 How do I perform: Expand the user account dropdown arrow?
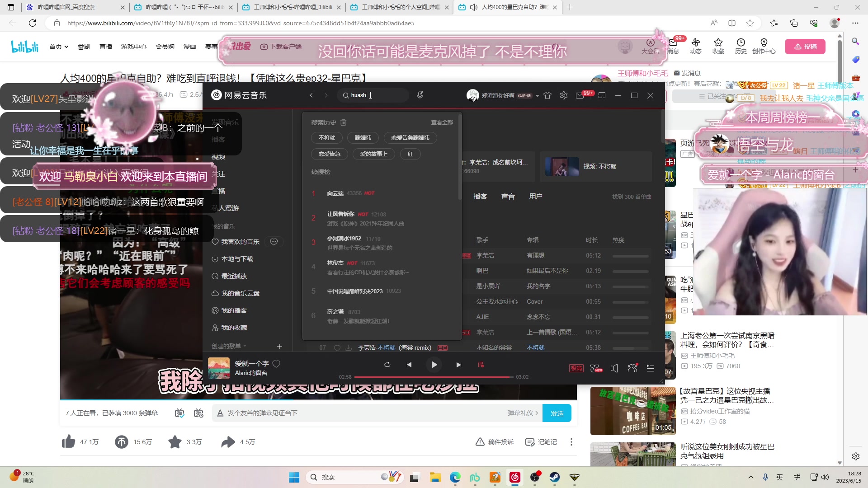point(537,96)
